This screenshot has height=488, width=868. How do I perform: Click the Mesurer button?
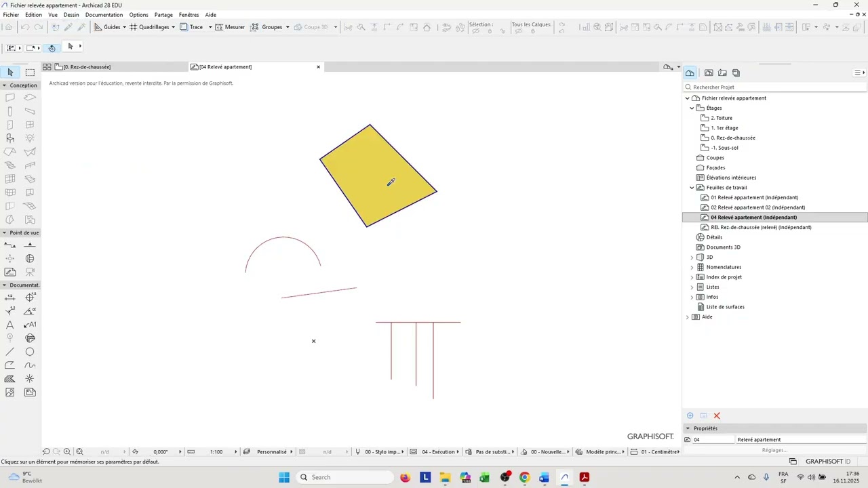(230, 27)
